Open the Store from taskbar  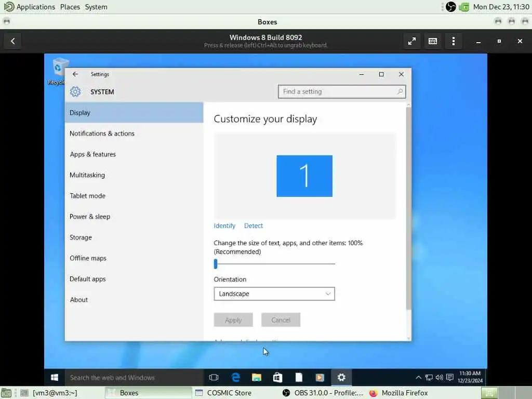point(277,377)
